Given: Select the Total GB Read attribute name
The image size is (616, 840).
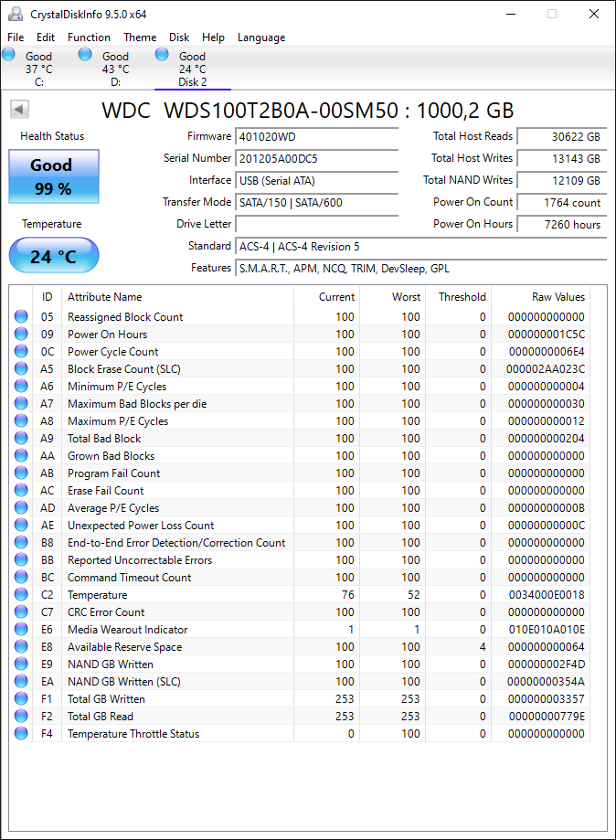Looking at the screenshot, I should click(101, 717).
